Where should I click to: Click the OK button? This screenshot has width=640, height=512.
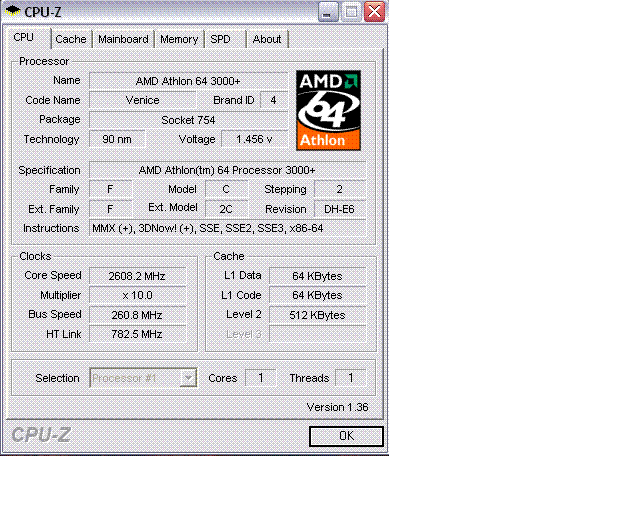(x=346, y=436)
